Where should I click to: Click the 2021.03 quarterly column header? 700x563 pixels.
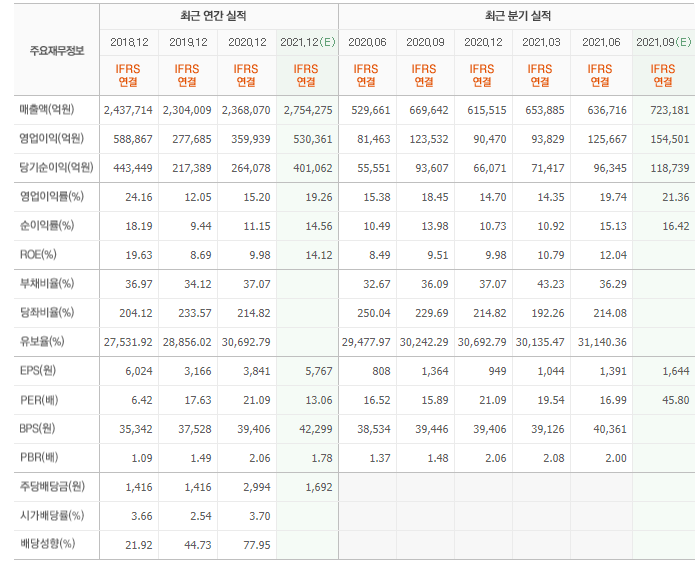pyautogui.click(x=541, y=42)
